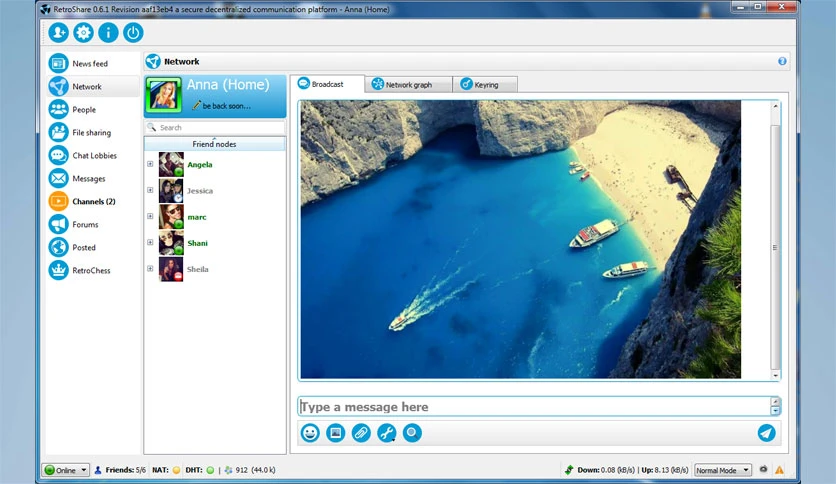This screenshot has height=484, width=836.
Task: Click the attach picture icon
Action: click(x=335, y=433)
